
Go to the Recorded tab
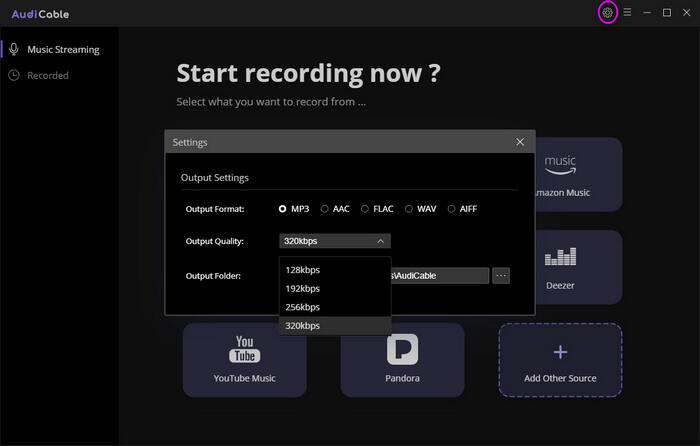[x=48, y=75]
